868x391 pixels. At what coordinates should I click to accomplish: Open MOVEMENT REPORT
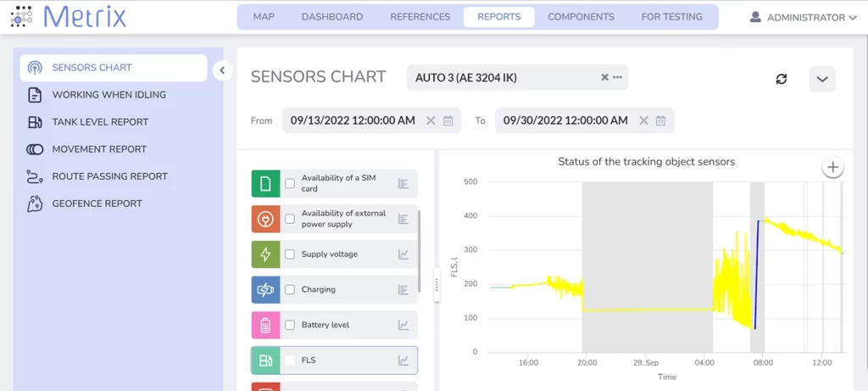coord(99,149)
